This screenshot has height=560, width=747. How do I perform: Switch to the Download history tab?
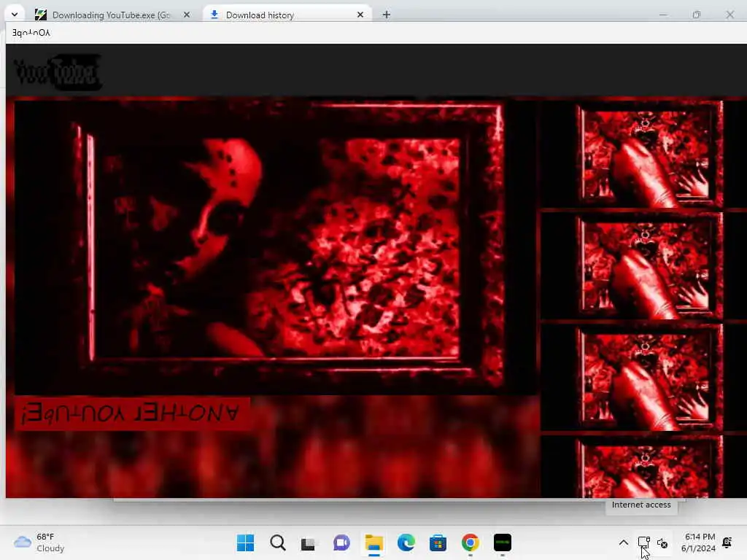click(286, 15)
